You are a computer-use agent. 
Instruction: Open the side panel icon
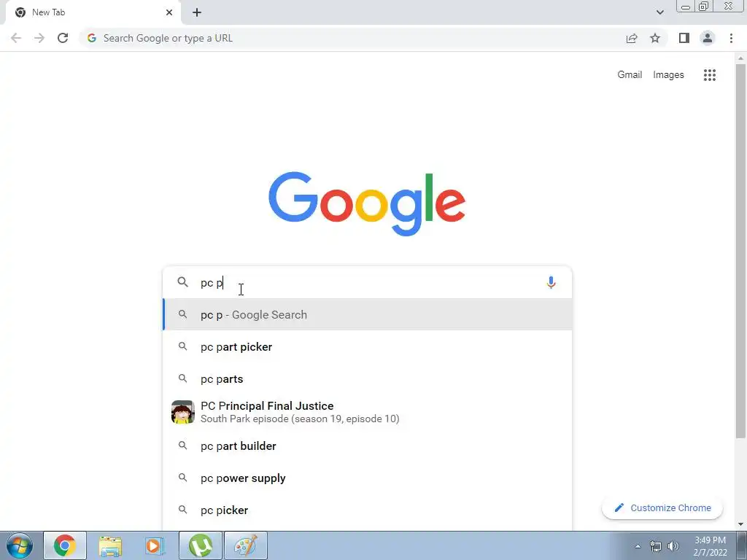pos(684,38)
